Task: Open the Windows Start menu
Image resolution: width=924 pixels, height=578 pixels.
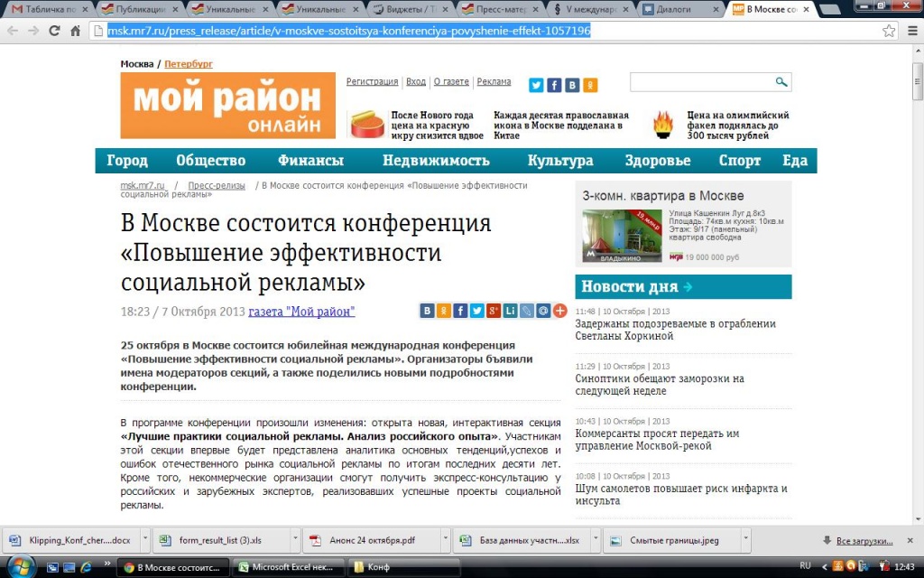Action: pyautogui.click(x=20, y=567)
